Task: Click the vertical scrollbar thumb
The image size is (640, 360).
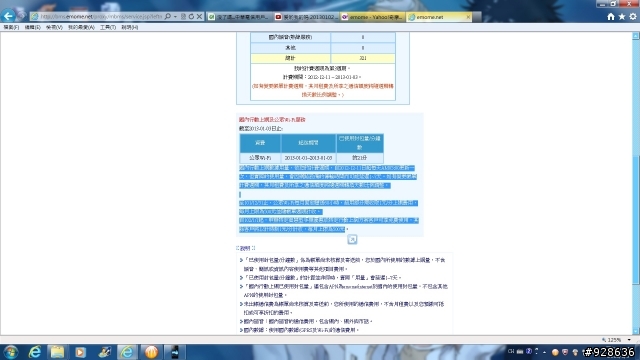Action: [636, 220]
